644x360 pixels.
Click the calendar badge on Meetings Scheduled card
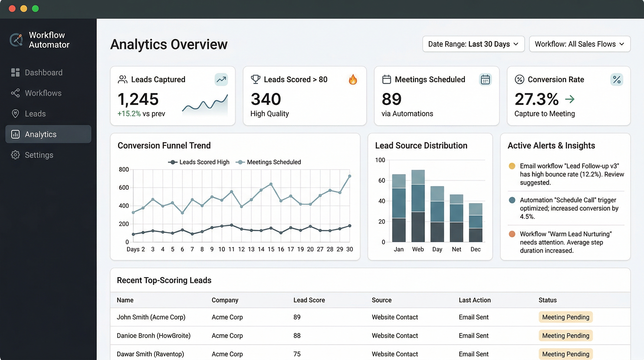[485, 80]
